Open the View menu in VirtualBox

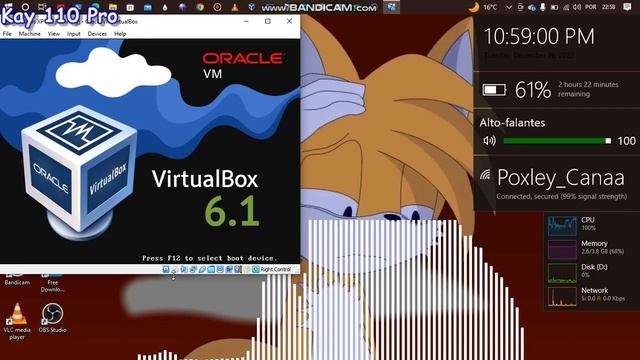tap(53, 34)
